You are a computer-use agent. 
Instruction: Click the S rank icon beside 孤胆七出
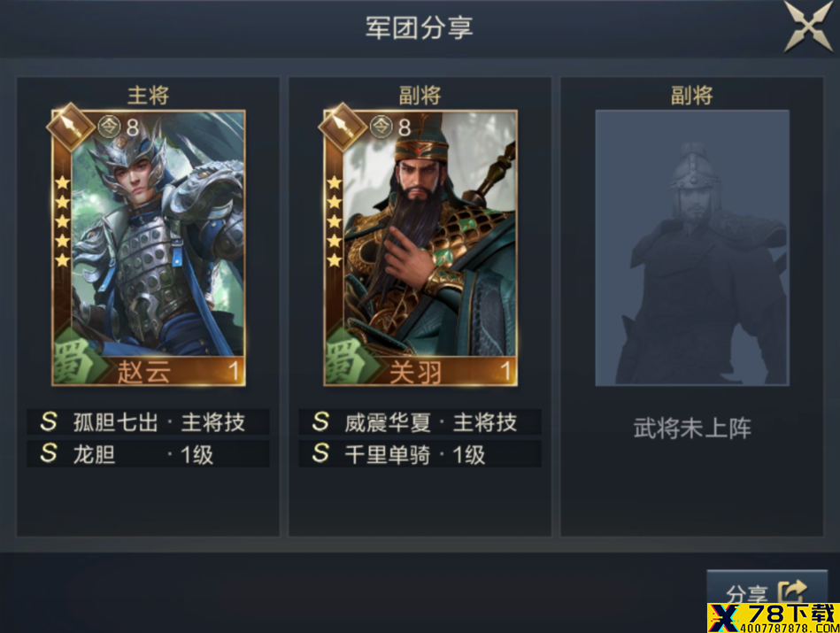coord(49,421)
